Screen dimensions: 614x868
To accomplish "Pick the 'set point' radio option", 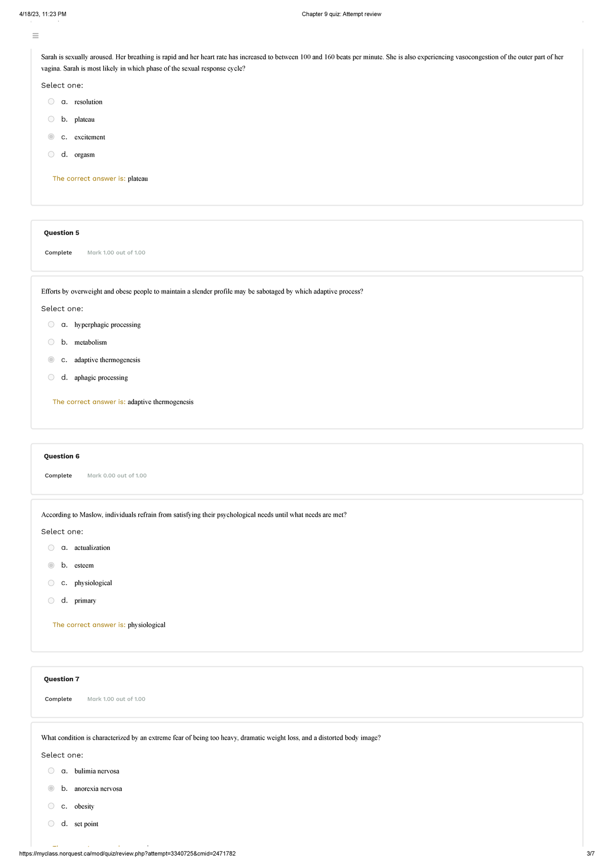I will 51,824.
